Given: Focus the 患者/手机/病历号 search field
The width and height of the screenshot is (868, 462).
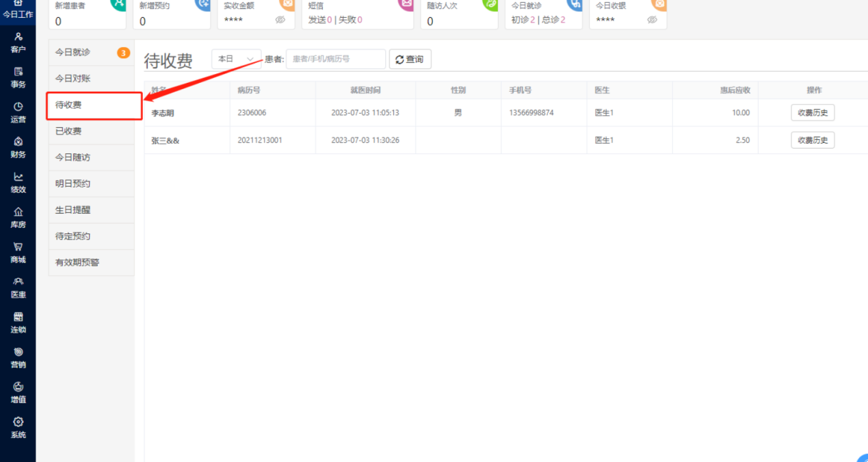Looking at the screenshot, I should point(336,59).
